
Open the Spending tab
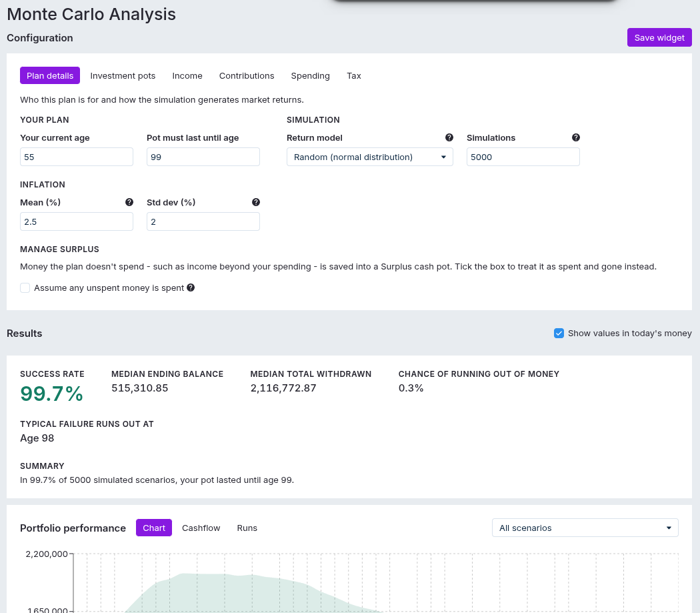click(x=310, y=75)
